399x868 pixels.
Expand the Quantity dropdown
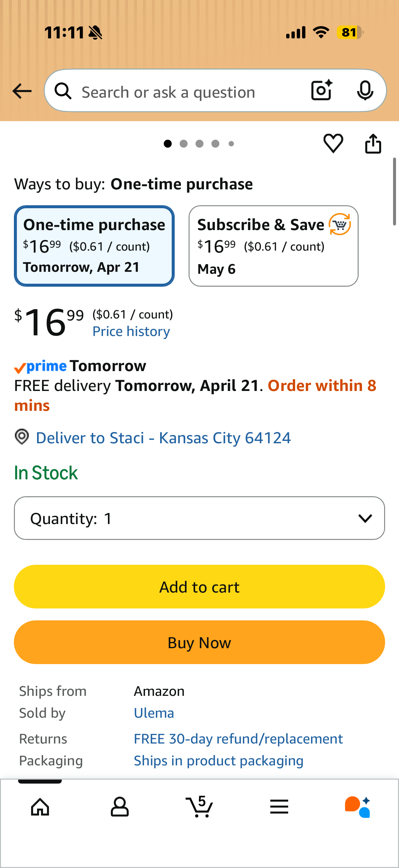pos(199,518)
